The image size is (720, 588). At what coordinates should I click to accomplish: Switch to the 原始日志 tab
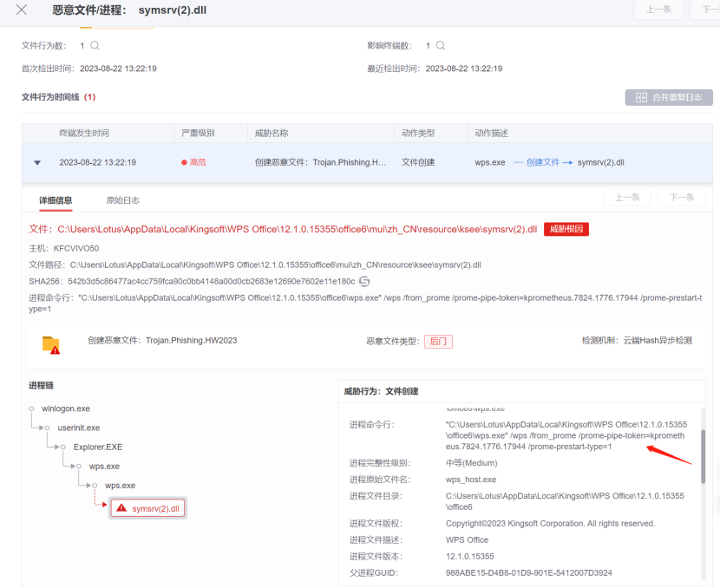pyautogui.click(x=122, y=200)
